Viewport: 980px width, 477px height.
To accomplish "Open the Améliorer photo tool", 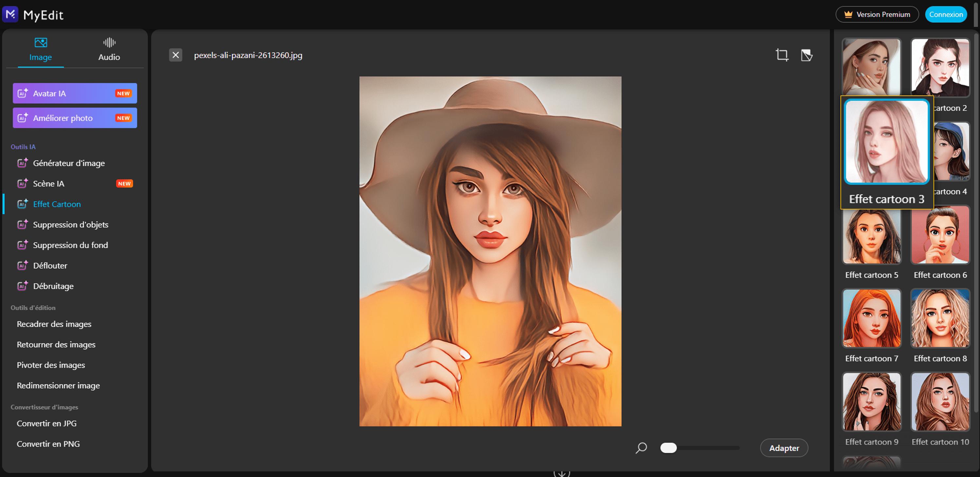I will pos(75,118).
